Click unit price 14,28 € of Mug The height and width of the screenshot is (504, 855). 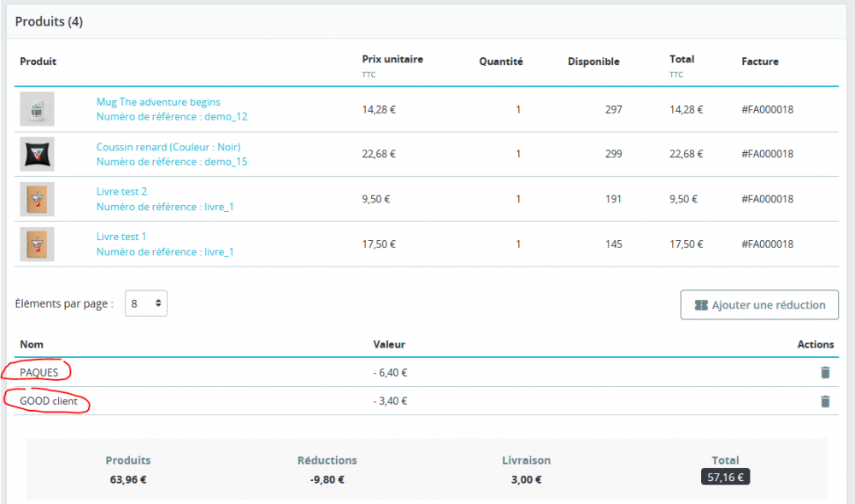pos(379,109)
